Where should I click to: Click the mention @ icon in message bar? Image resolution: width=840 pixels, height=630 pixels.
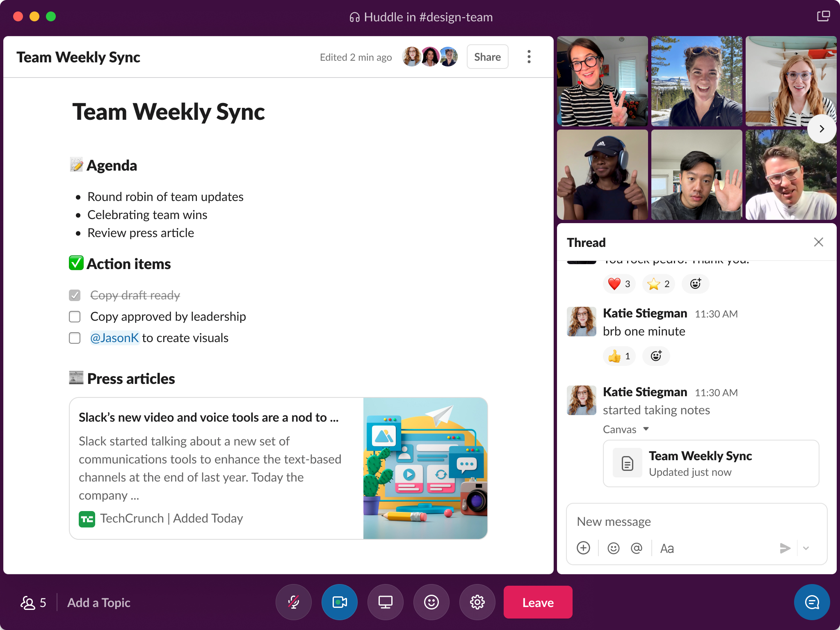[x=637, y=547]
